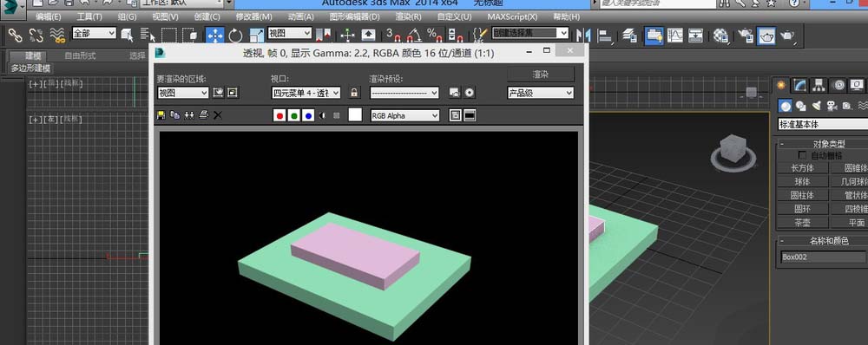
Task: Open Render Setup teapot icon
Action: click(x=746, y=36)
